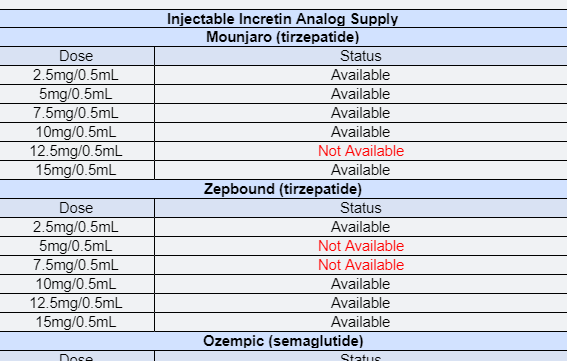The height and width of the screenshot is (361, 567).
Task: Click Available status for Mounjaro 10mg/0.5mL
Action: point(361,132)
